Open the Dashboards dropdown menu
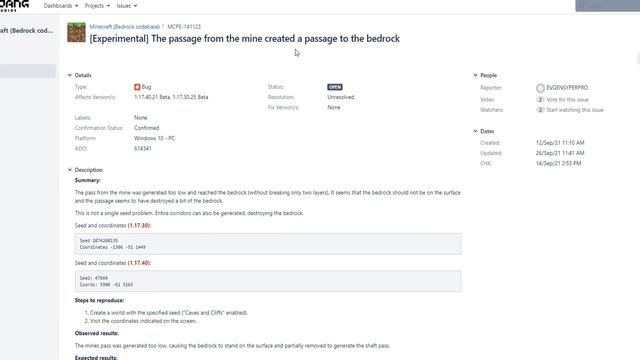 point(61,6)
